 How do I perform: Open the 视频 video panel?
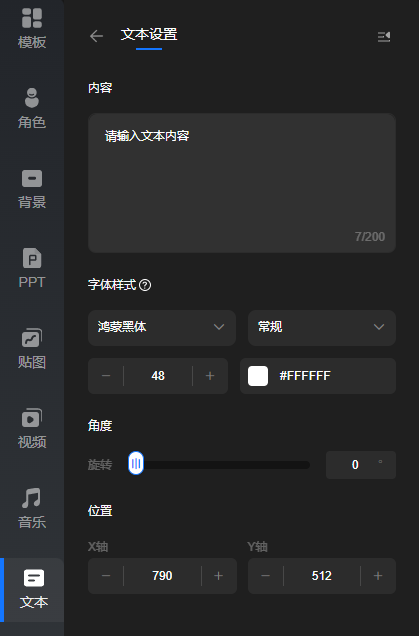click(x=32, y=429)
